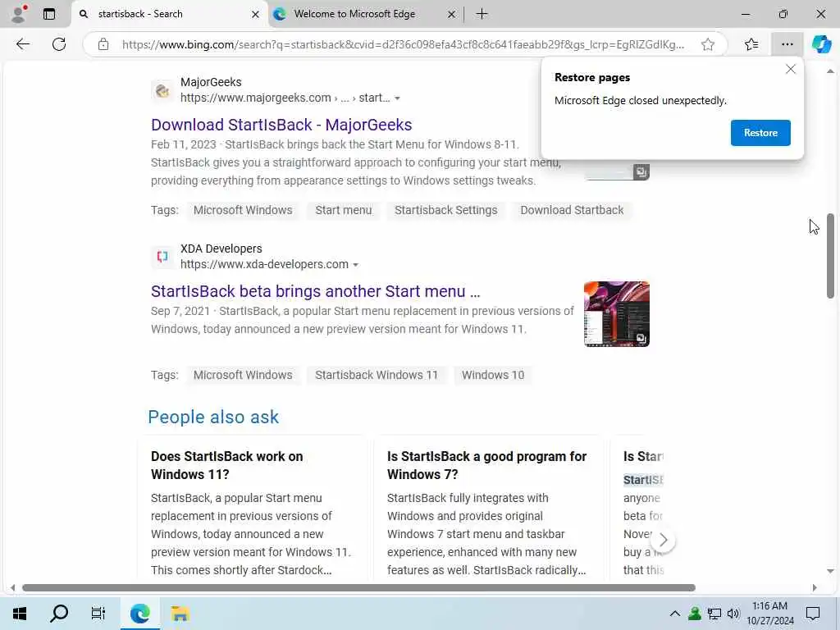Open the Copilot sidebar icon
This screenshot has height=630, width=840.
pos(821,44)
